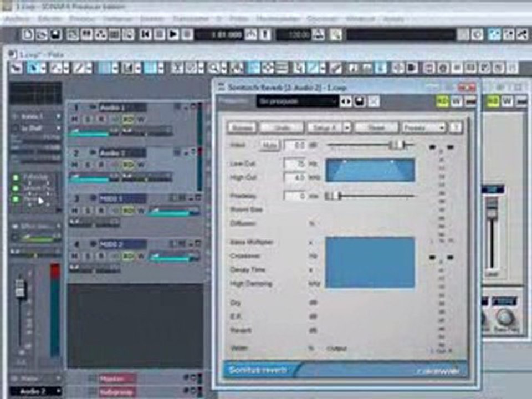Open the Ayuda menu
The height and width of the screenshot is (399, 532).
pos(393,19)
